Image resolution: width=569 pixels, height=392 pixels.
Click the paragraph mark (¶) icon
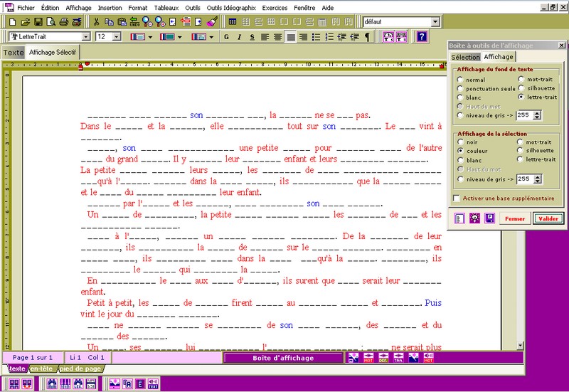[367, 36]
